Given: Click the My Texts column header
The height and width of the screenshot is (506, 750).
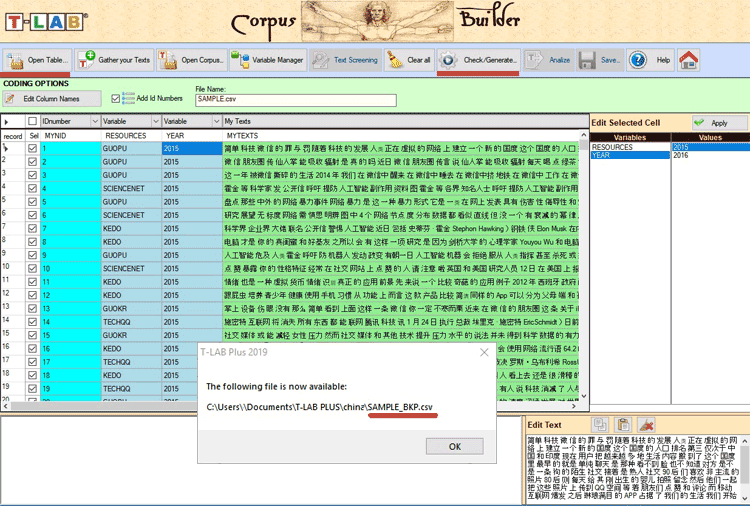Looking at the screenshot, I should [406, 121].
